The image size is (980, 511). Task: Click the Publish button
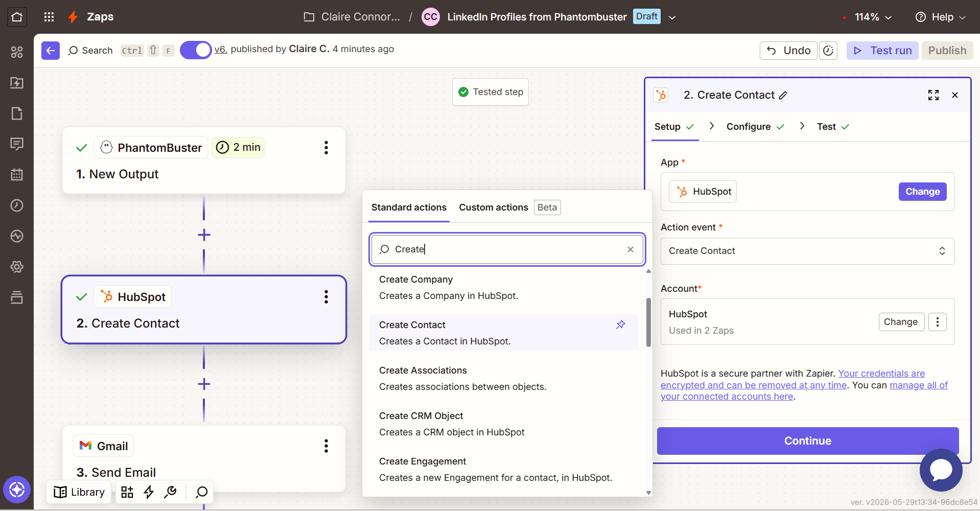(x=947, y=51)
